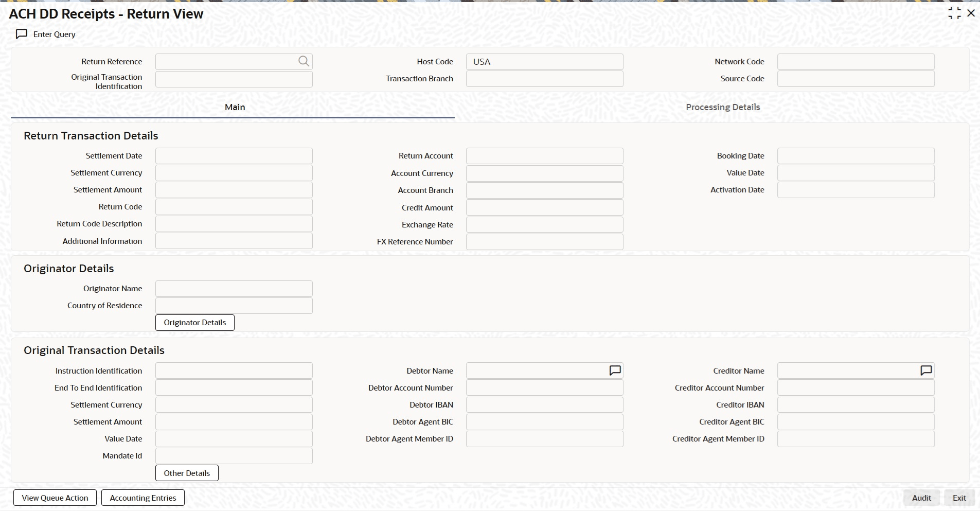Focus Original Transaction Settlement Currency field

234,405
